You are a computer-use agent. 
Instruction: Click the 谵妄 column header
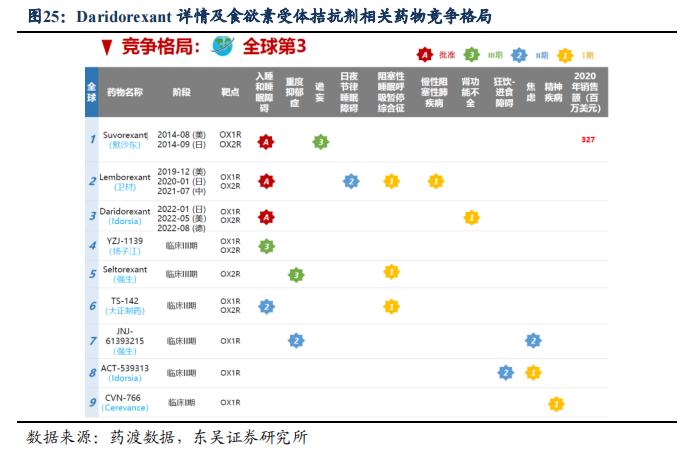tap(320, 92)
